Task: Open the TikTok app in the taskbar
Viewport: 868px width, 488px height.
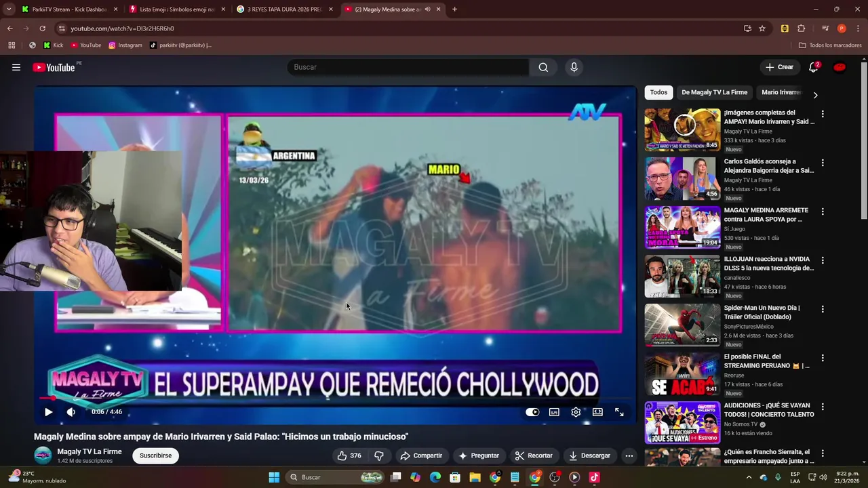Action: [594, 477]
